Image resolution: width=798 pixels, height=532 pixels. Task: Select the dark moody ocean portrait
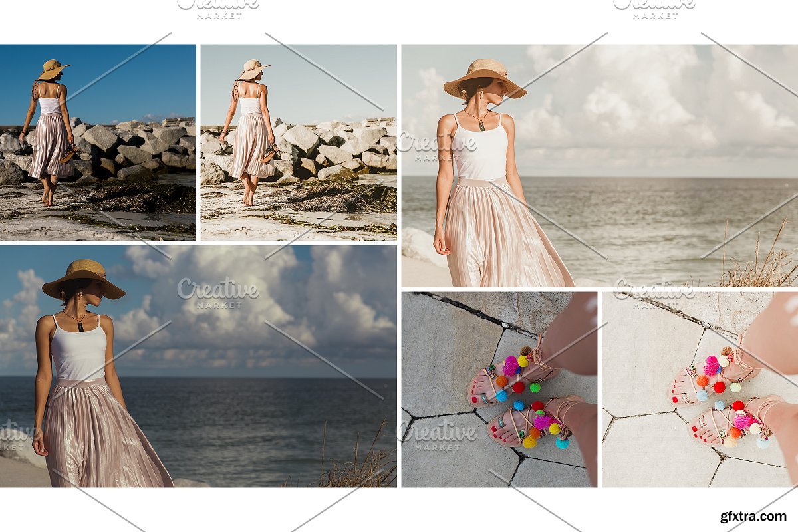(198, 366)
